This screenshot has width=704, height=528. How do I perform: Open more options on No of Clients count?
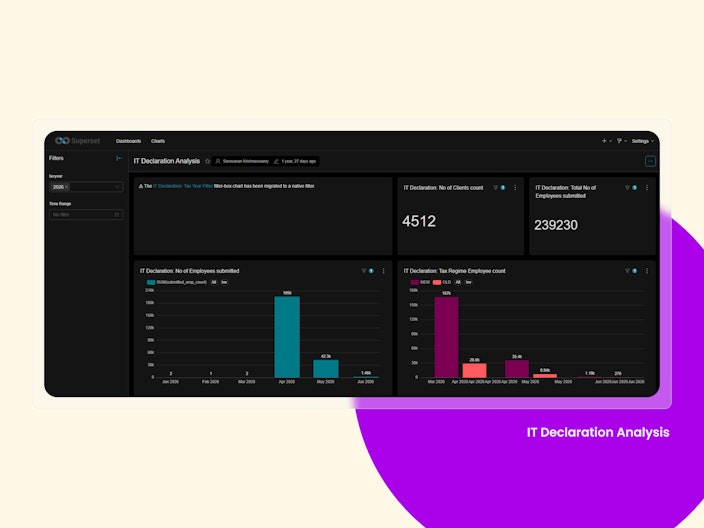(x=515, y=188)
